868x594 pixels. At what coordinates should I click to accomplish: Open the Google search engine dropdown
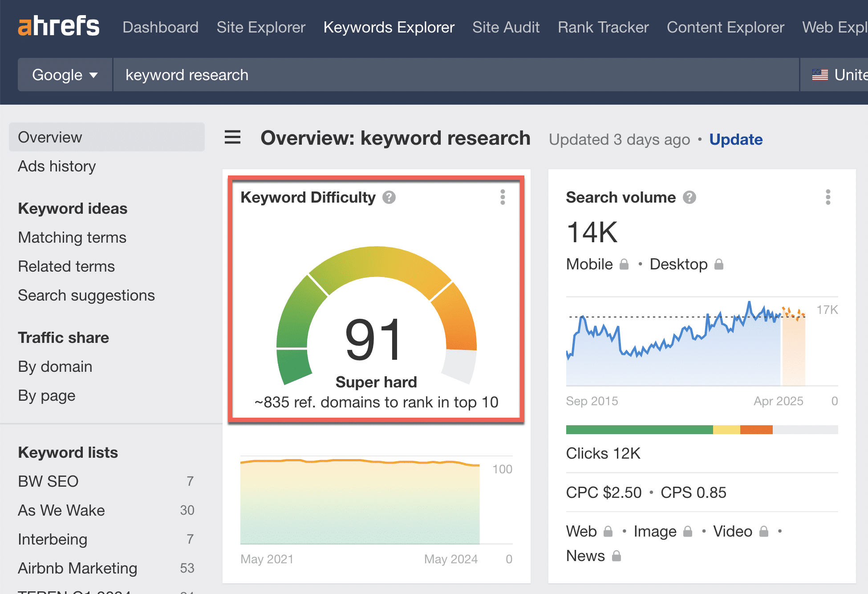tap(65, 75)
